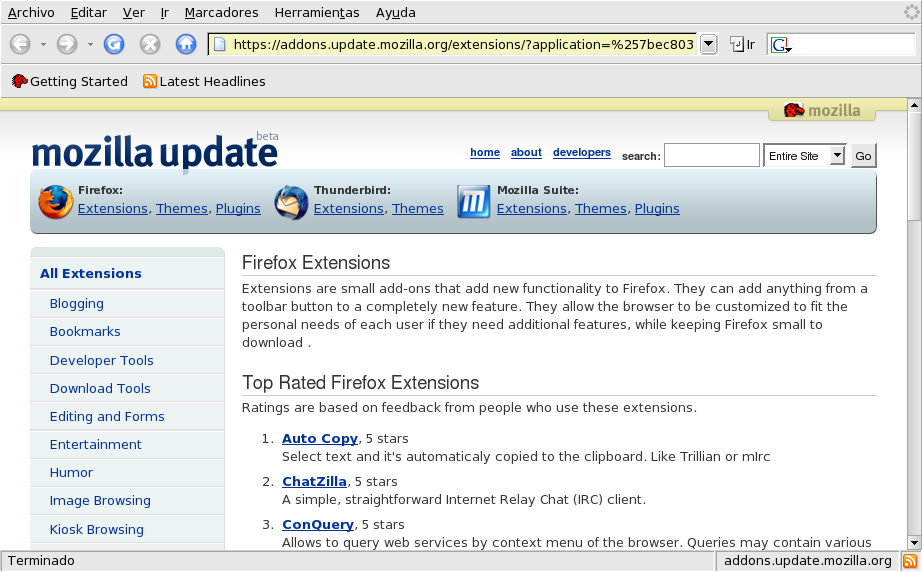
Task: Click the vertical scrollbar thumb
Action: coord(914,166)
